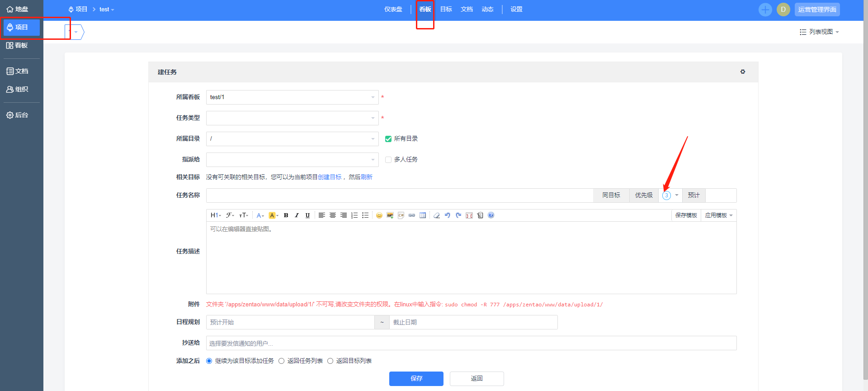Make text bold in description editor
The image size is (868, 391).
coord(286,215)
